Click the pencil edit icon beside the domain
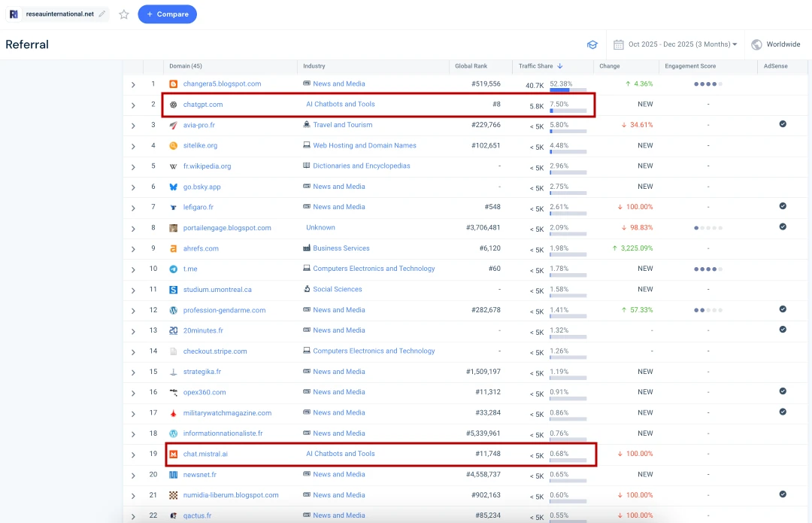The image size is (812, 523). (102, 14)
